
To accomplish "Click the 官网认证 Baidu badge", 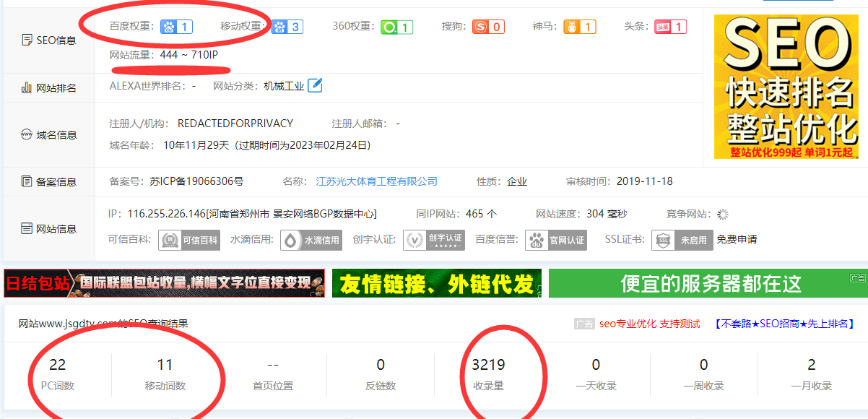I will pos(555,240).
